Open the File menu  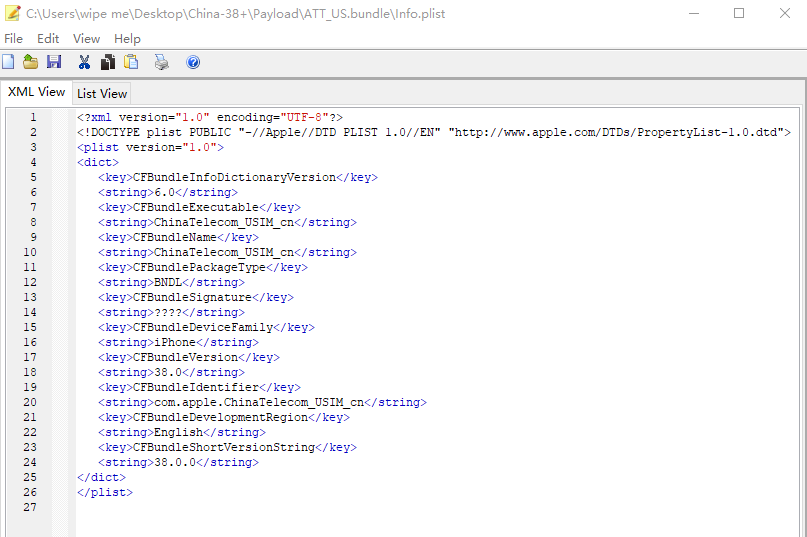13,39
